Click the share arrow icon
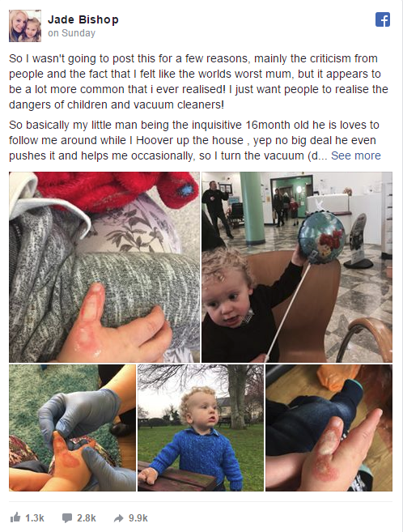Image resolution: width=403 pixels, height=532 pixels. click(119, 517)
